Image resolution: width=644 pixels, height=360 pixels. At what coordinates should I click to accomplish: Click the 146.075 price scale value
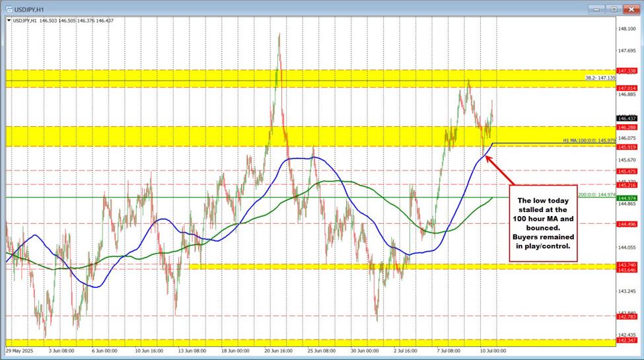(627, 138)
